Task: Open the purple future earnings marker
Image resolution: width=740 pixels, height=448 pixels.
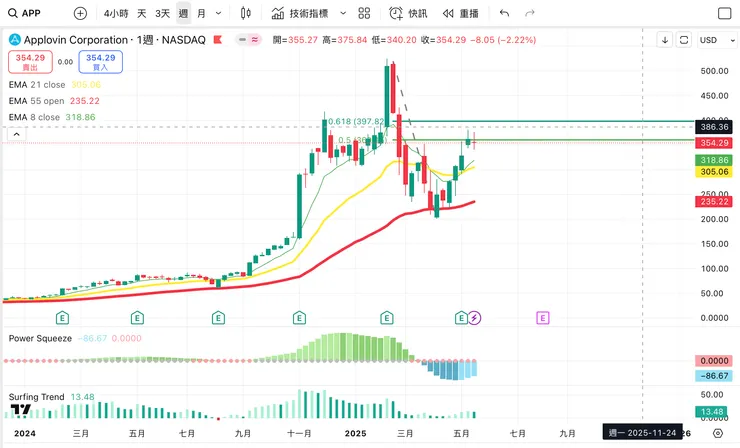Action: tap(543, 318)
